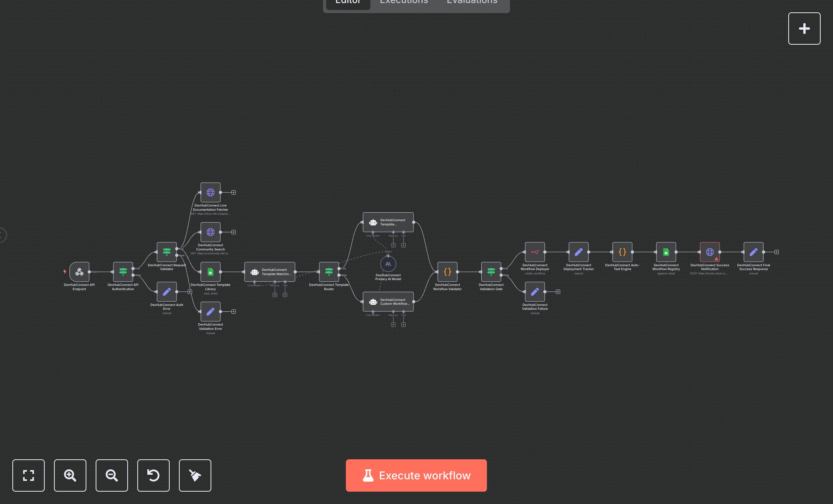Open the DevHubConnect Primary AI Model node
The width and height of the screenshot is (833, 504).
point(388,264)
